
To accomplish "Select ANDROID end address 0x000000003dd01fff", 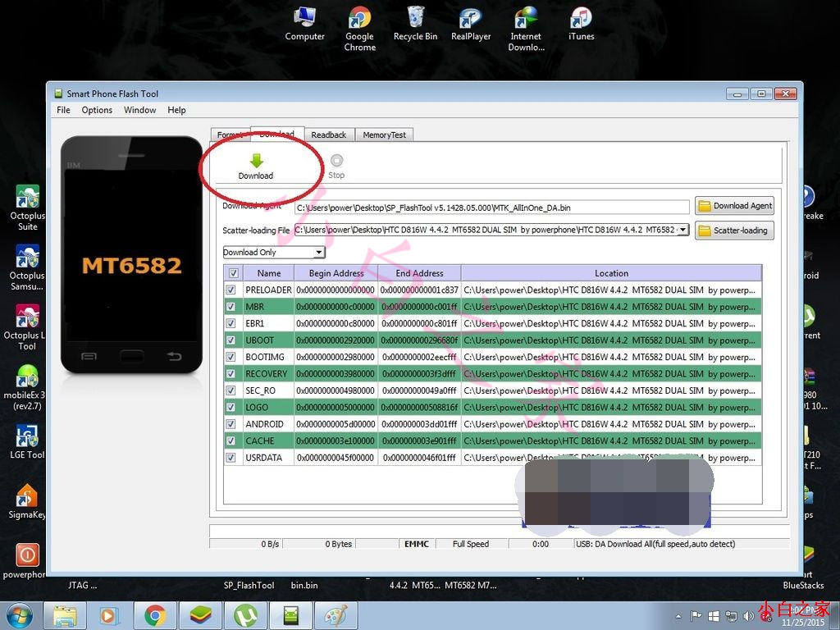I will tap(419, 424).
